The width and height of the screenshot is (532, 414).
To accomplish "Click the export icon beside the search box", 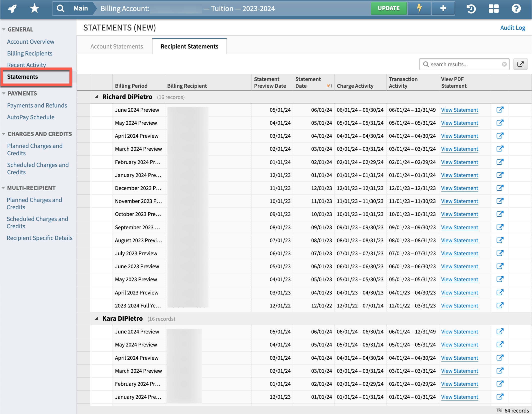I will 520,64.
